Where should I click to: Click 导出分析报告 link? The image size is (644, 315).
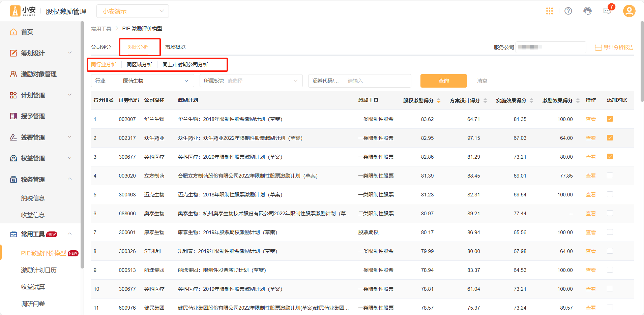click(x=618, y=48)
